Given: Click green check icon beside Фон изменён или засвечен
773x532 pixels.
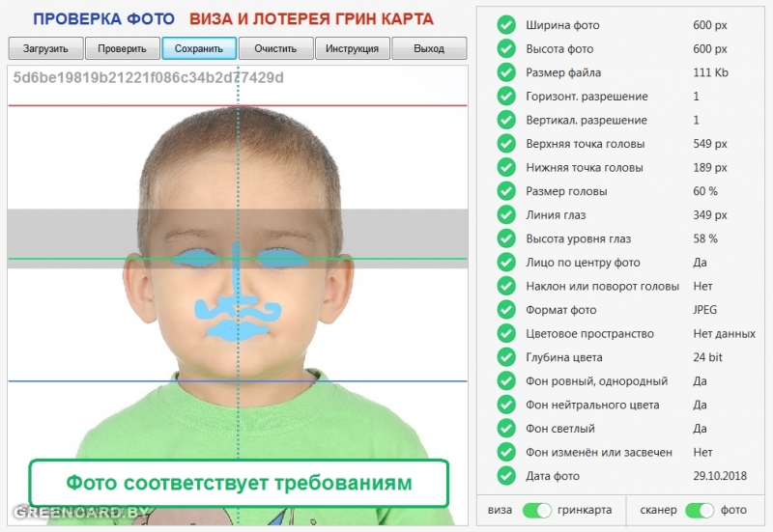Looking at the screenshot, I should tap(506, 452).
